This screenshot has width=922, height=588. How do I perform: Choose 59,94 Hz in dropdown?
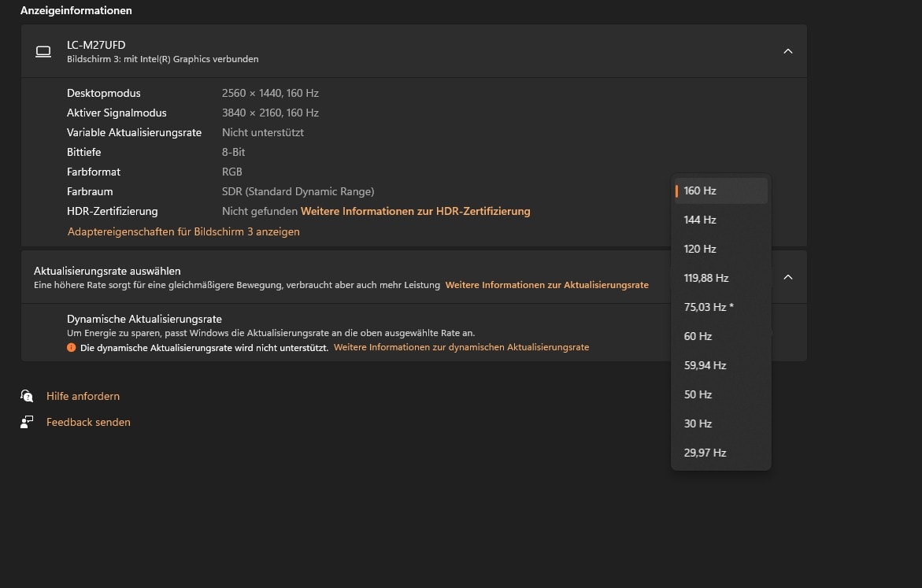tap(705, 365)
